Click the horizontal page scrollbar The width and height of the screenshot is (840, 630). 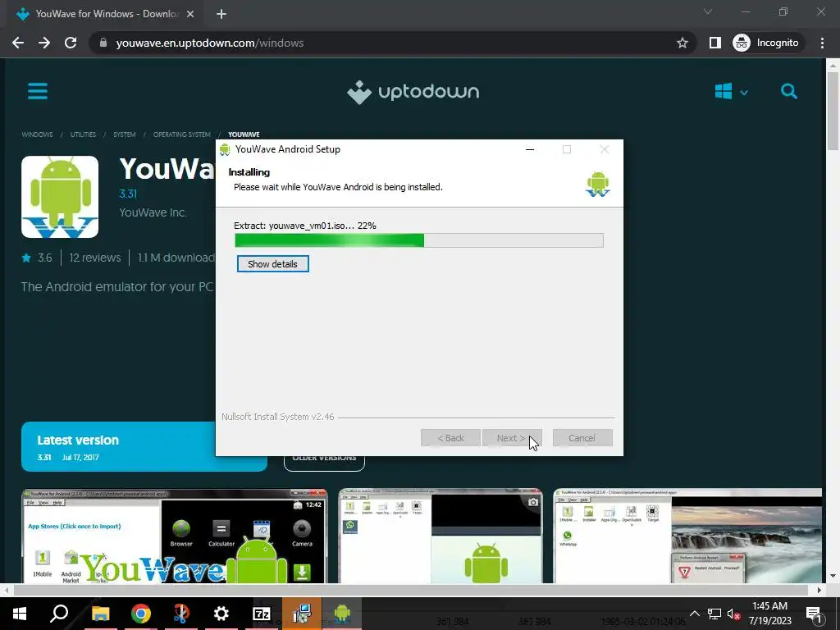click(410, 590)
